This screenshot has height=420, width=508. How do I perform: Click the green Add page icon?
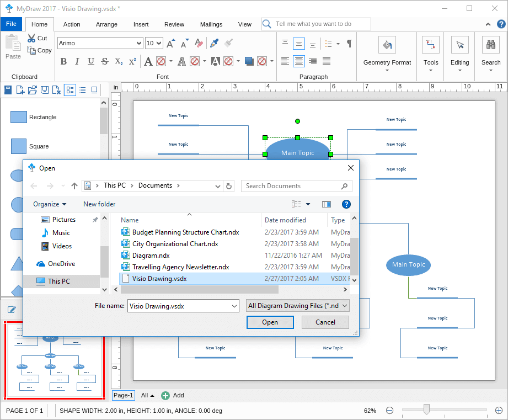click(x=165, y=395)
